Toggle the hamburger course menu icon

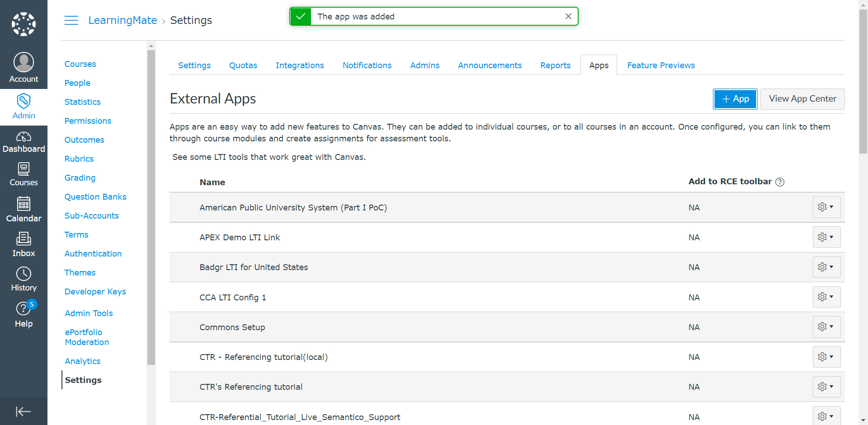tap(71, 20)
